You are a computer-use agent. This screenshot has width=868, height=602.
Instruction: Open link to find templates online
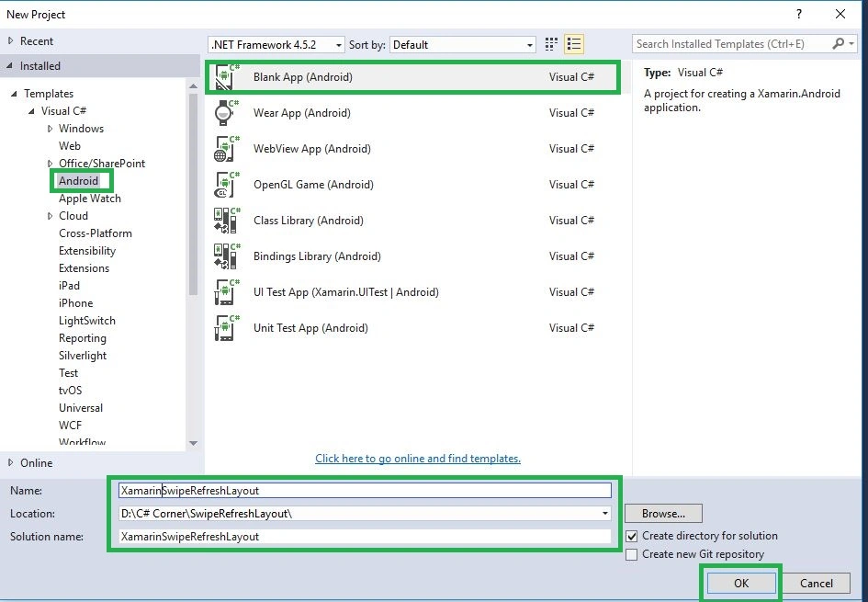pos(418,459)
